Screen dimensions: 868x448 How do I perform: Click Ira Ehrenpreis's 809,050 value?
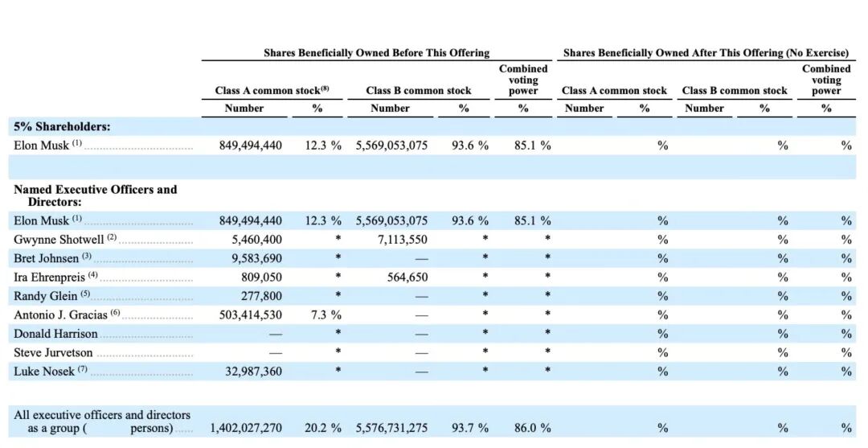point(261,277)
